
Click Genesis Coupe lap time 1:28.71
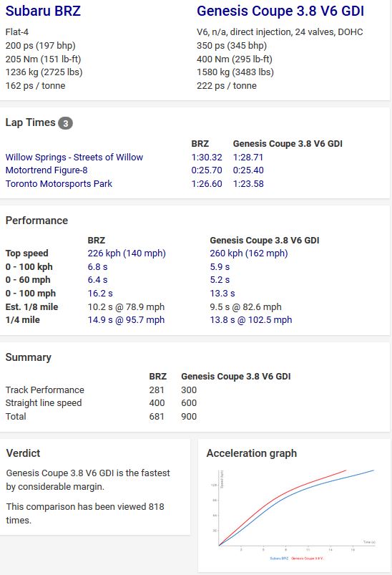(x=248, y=158)
